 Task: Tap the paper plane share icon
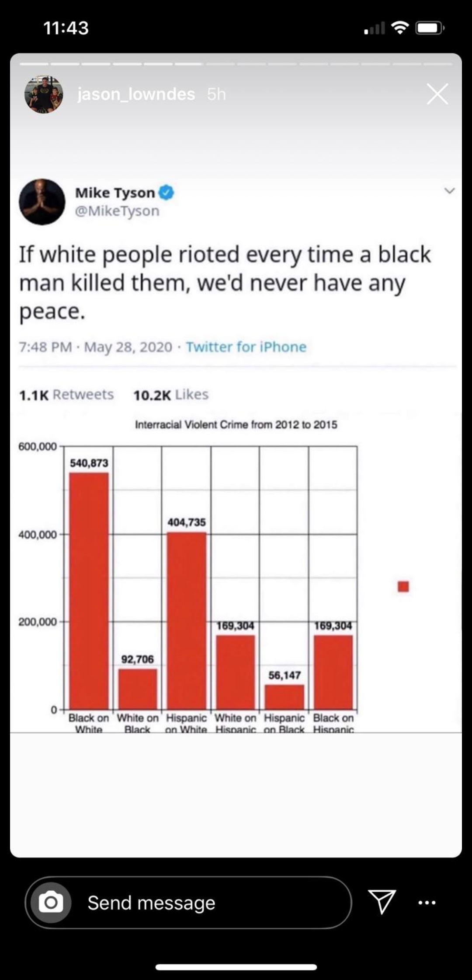[x=382, y=901]
